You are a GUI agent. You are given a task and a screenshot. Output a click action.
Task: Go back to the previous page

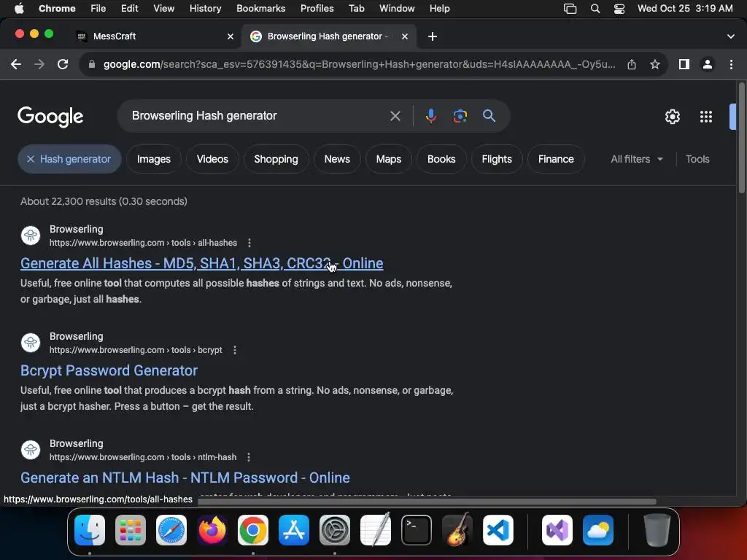pyautogui.click(x=16, y=64)
